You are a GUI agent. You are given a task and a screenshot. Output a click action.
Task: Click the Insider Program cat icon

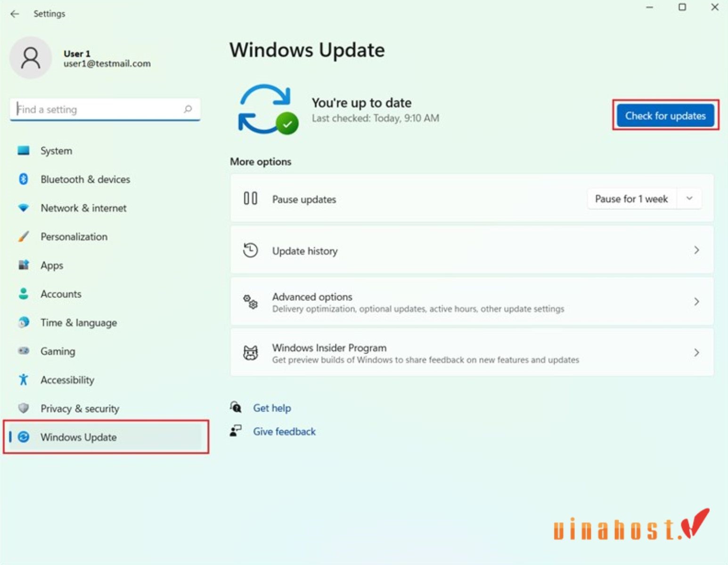pyautogui.click(x=250, y=353)
